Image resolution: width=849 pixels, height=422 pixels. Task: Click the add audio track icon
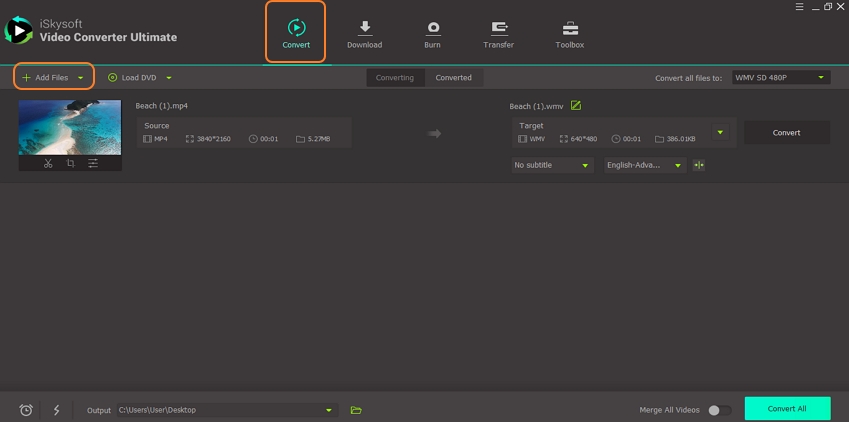point(699,165)
